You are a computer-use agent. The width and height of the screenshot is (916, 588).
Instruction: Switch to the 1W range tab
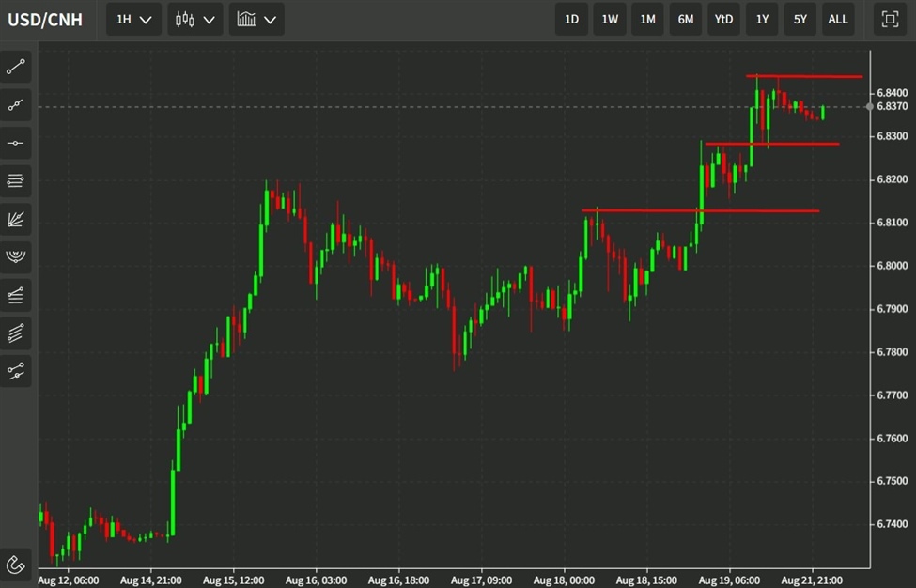(609, 19)
